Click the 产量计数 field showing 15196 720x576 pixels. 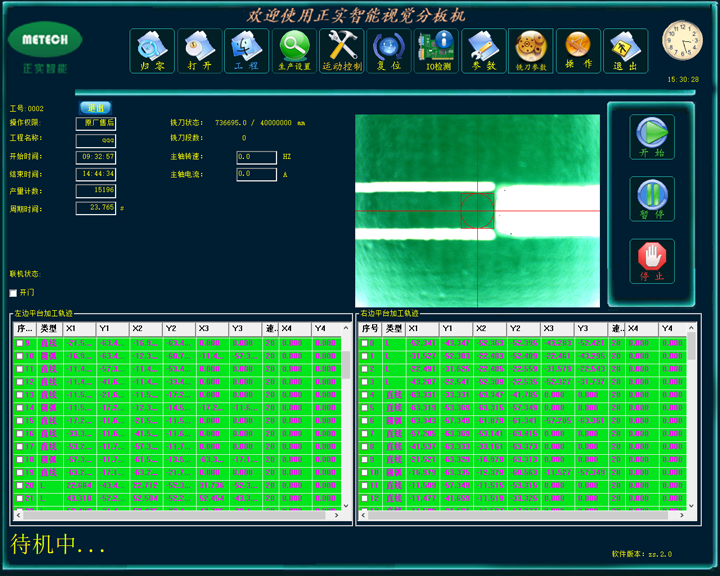point(96,191)
